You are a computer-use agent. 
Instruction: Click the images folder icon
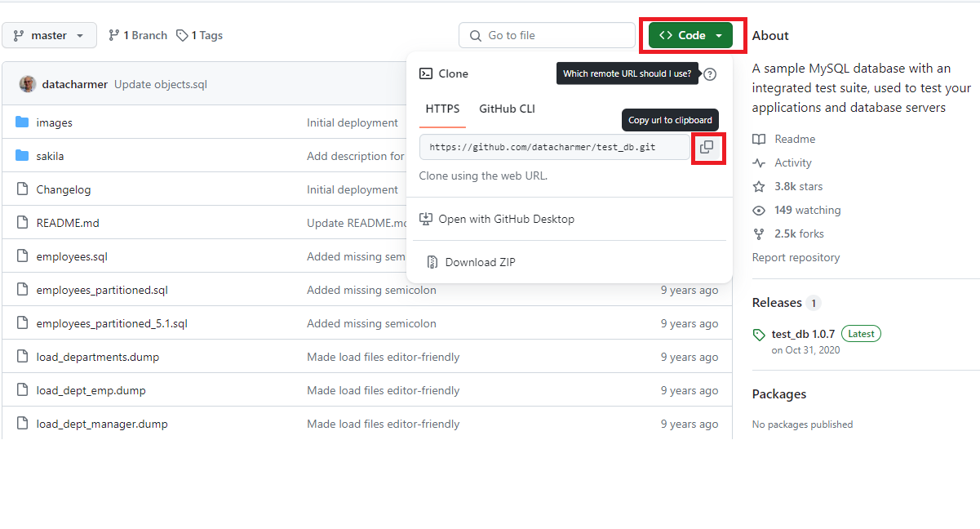[22, 122]
